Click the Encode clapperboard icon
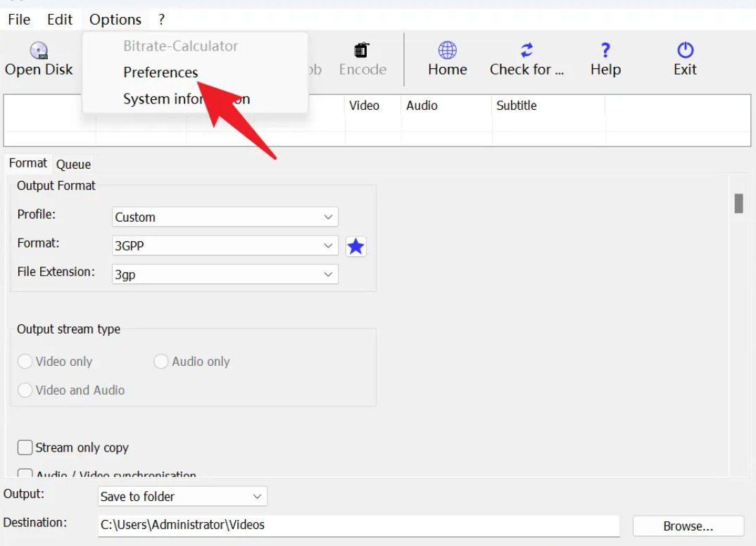This screenshot has width=756, height=546. (362, 50)
